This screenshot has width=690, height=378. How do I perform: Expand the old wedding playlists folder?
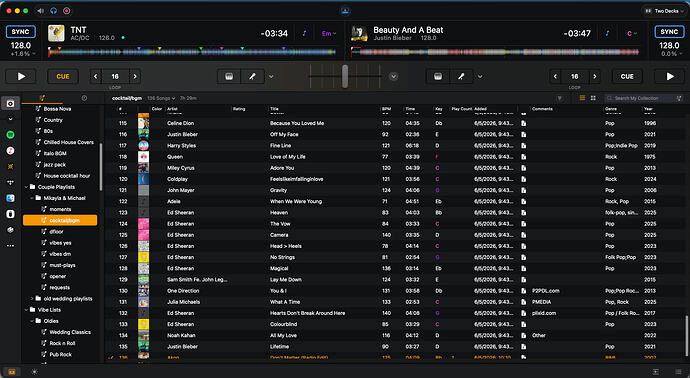pos(32,299)
